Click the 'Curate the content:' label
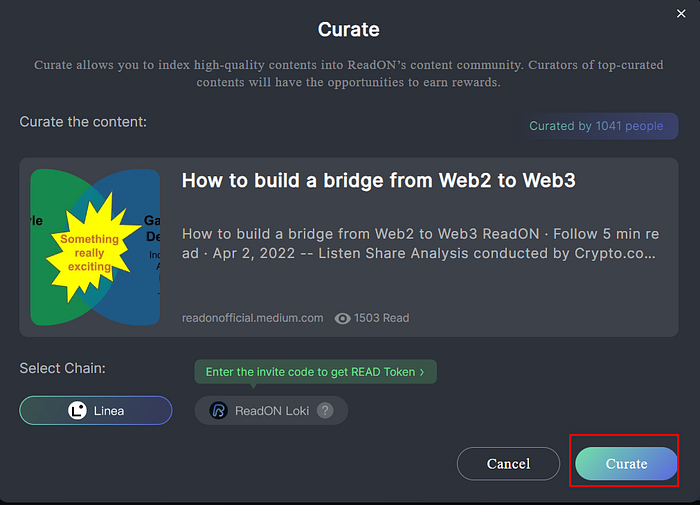Viewport: 700px width, 505px height. 83,122
